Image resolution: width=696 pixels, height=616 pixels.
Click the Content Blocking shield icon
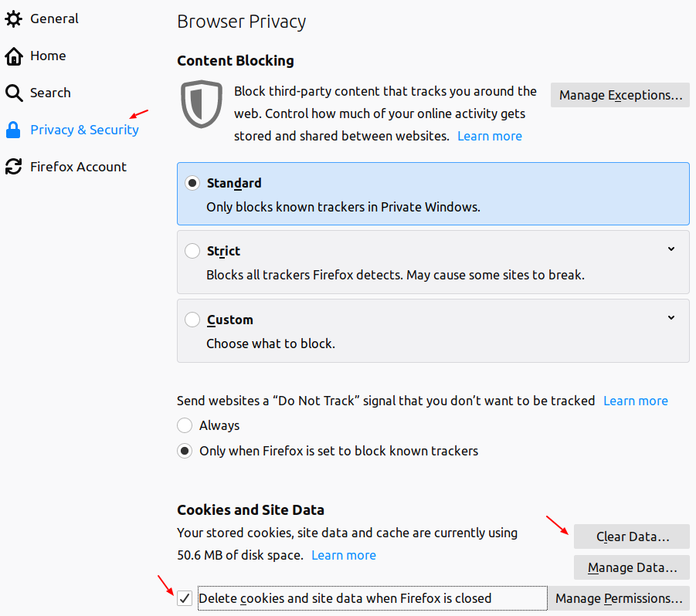click(202, 103)
